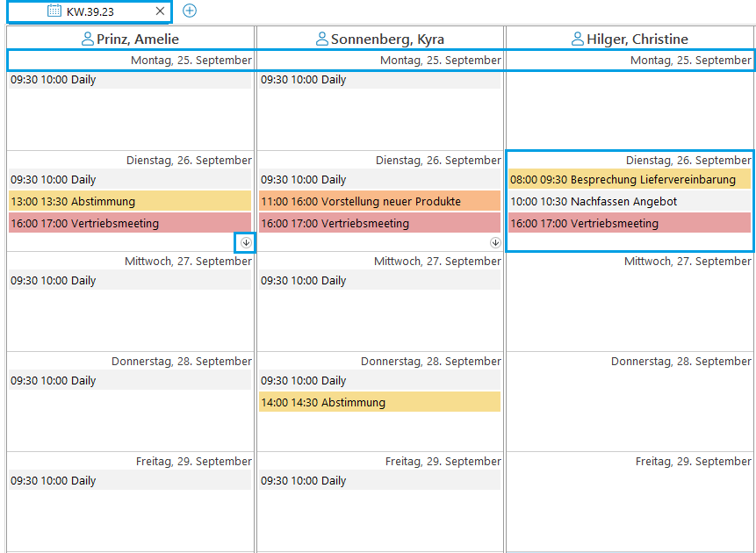This screenshot has width=756, height=553.
Task: Close the KW.39.23 tab
Action: 160,11
